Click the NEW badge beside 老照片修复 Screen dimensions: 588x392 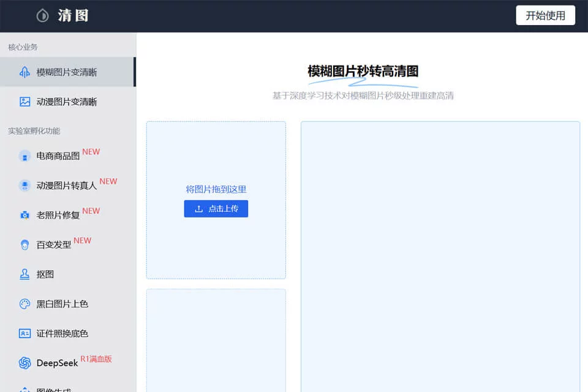point(91,211)
